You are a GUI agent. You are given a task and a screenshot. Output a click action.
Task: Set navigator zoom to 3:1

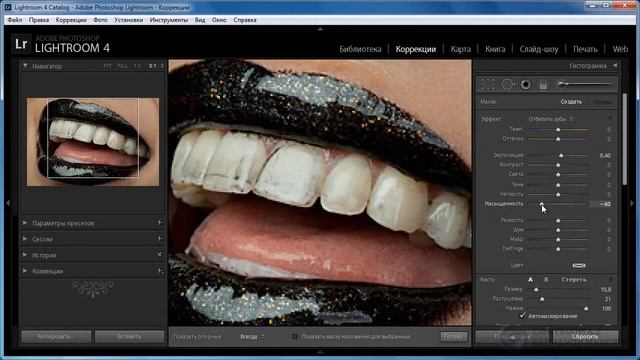click(152, 66)
